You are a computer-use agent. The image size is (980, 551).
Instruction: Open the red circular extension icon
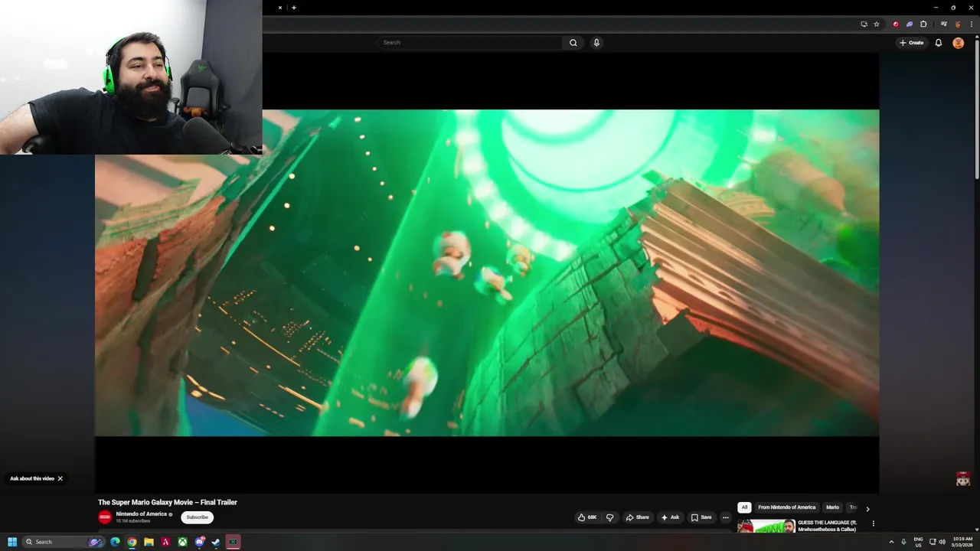click(x=896, y=24)
